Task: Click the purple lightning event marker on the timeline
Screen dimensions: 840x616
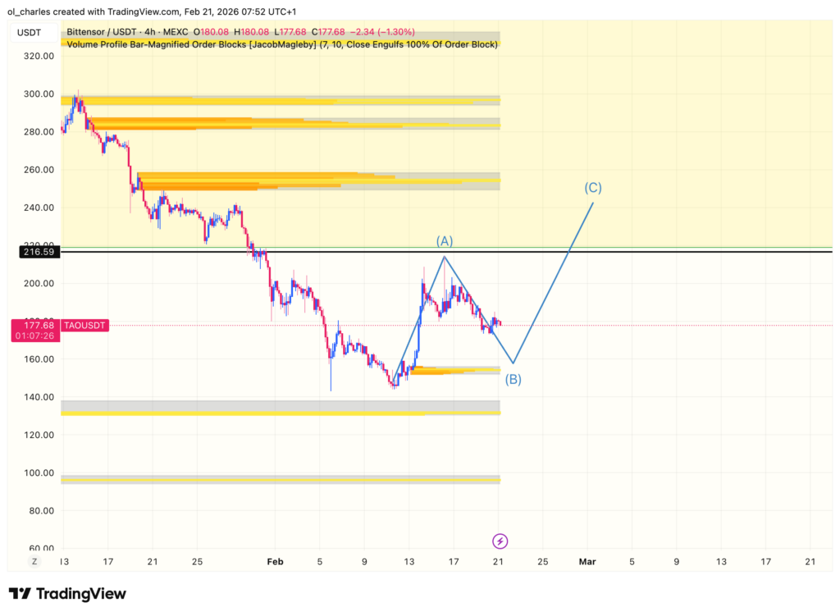Action: tap(499, 541)
